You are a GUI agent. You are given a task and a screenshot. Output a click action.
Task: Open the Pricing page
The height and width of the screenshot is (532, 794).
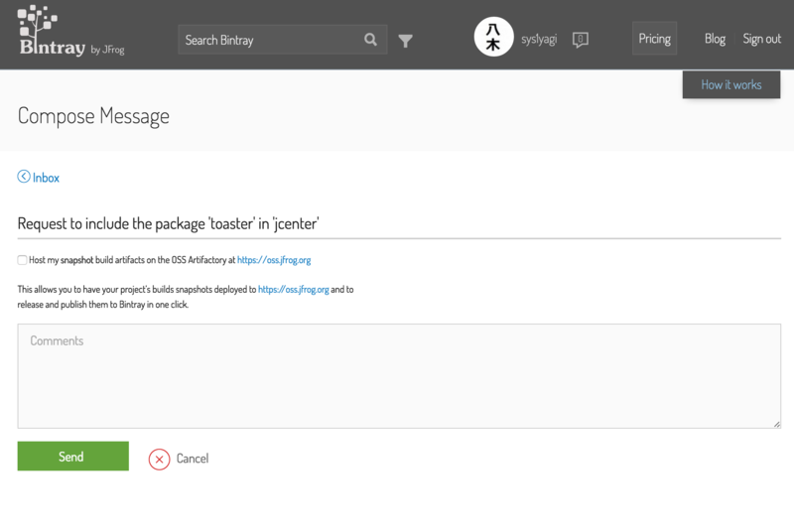pyautogui.click(x=654, y=39)
